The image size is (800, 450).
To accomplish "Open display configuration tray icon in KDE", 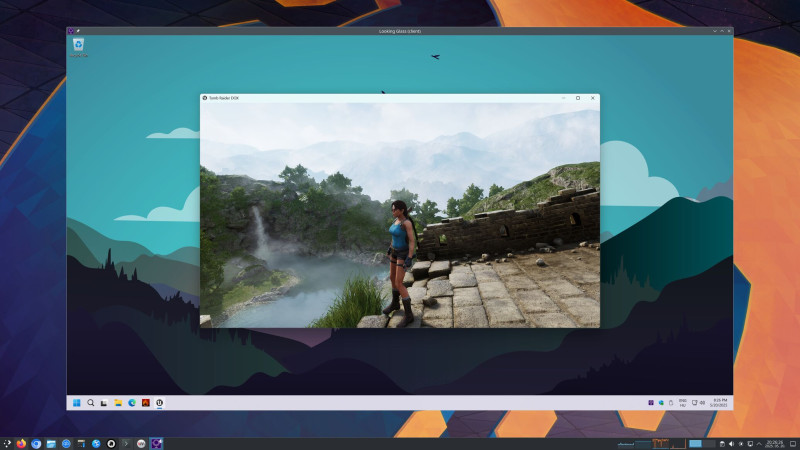I will click(750, 444).
